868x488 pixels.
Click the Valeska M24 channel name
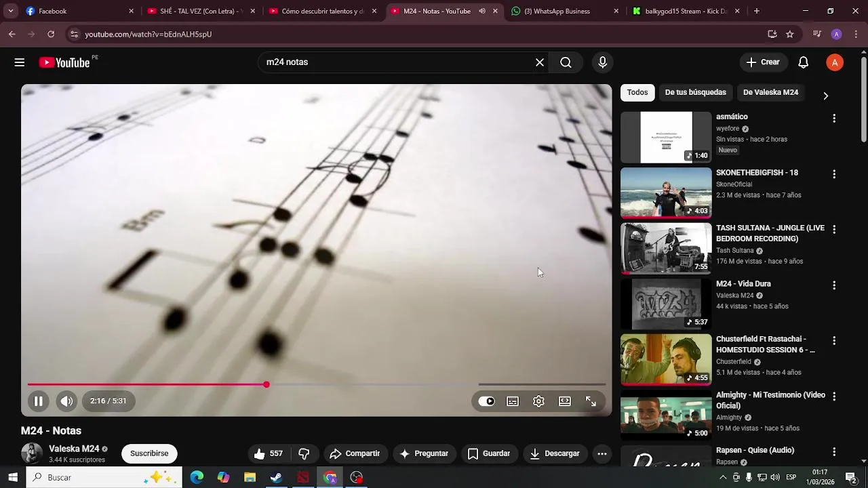[x=74, y=449]
